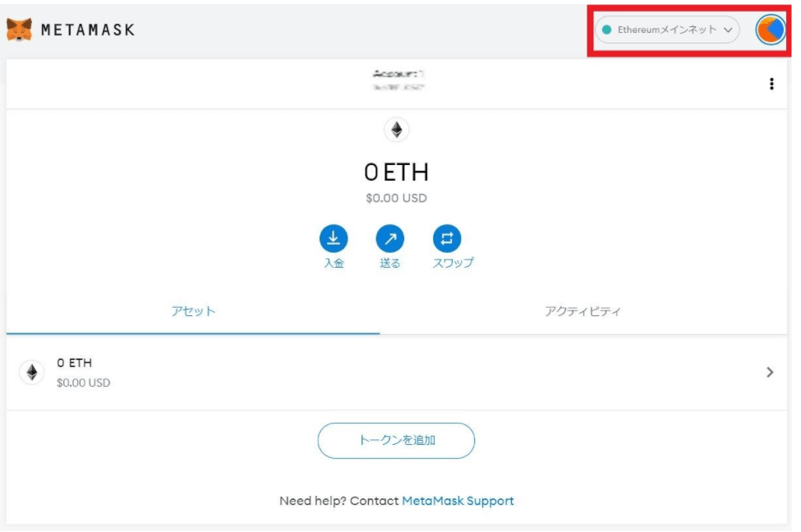Click the Ethereum logo above the balance

397,130
